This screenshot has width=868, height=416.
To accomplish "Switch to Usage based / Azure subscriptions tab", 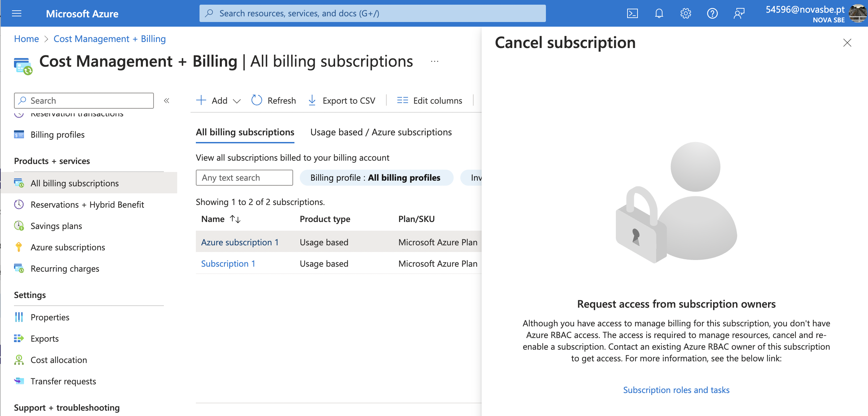I will click(381, 132).
